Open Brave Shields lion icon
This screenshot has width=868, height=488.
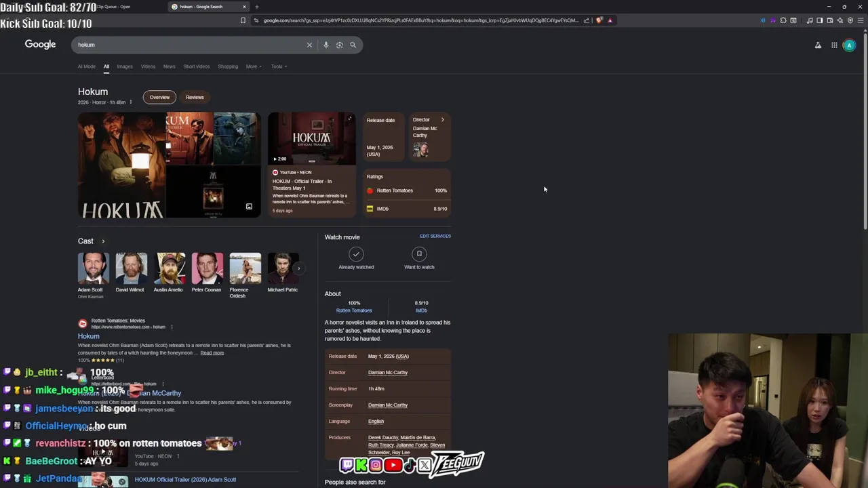[599, 20]
